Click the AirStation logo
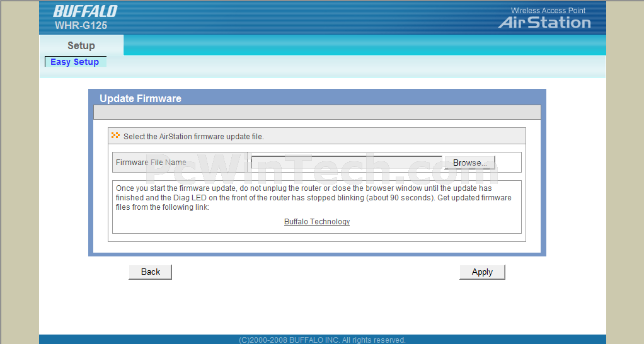This screenshot has height=344, width=644. coord(544,22)
